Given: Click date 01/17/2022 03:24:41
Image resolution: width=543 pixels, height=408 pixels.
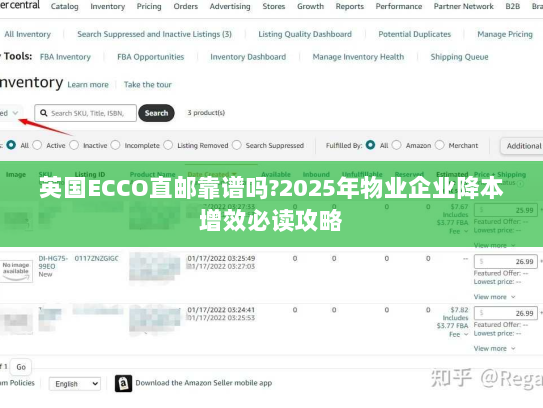Looking at the screenshot, I should coord(221,310).
